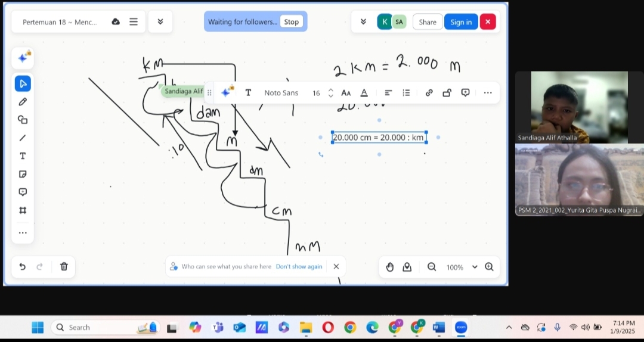Click the trash delete icon
The height and width of the screenshot is (342, 644).
(x=64, y=267)
